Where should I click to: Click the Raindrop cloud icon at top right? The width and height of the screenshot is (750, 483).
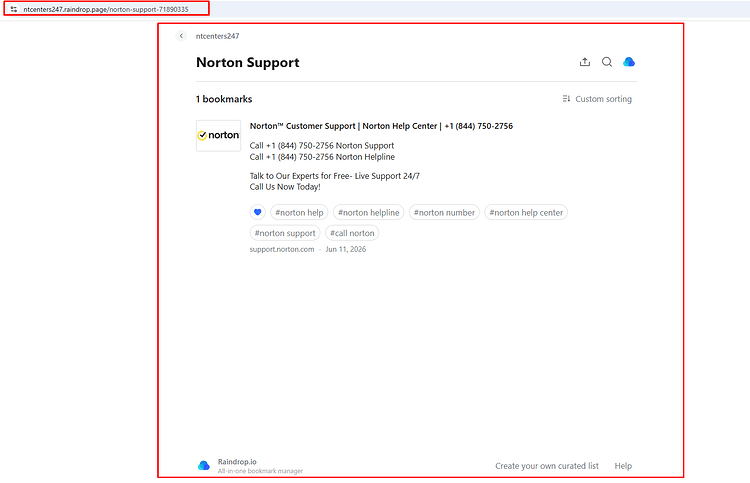click(x=629, y=62)
